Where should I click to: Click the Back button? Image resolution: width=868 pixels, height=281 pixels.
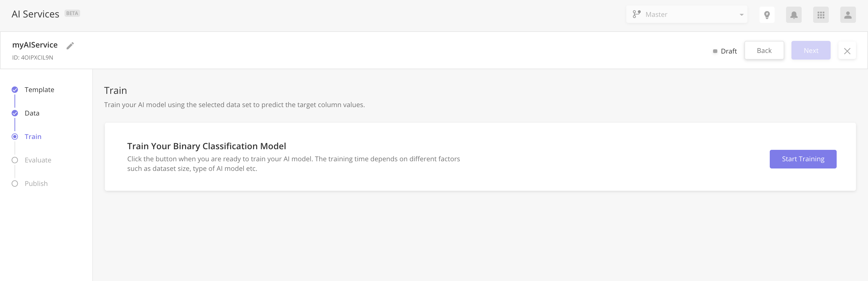click(764, 50)
